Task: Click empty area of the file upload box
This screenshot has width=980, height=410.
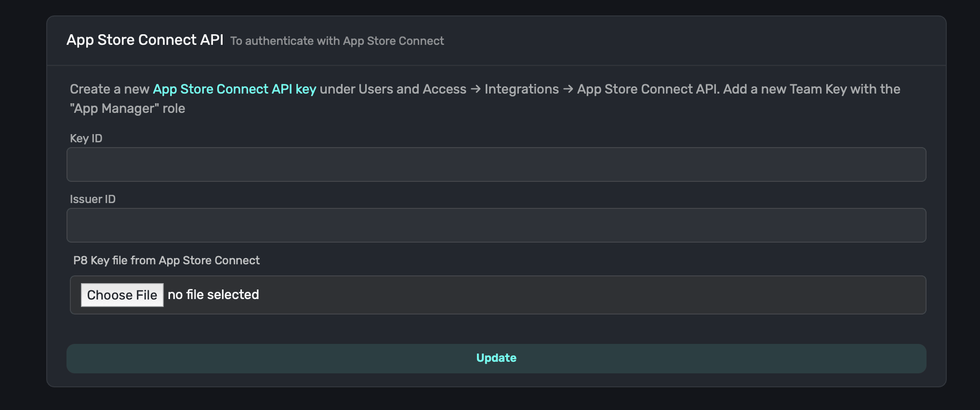Action: pyautogui.click(x=578, y=295)
